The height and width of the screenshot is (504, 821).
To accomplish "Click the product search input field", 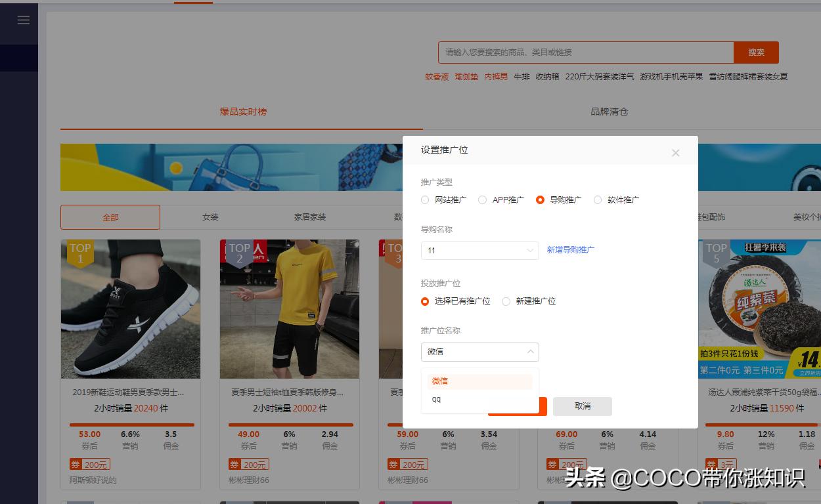I will (x=585, y=52).
